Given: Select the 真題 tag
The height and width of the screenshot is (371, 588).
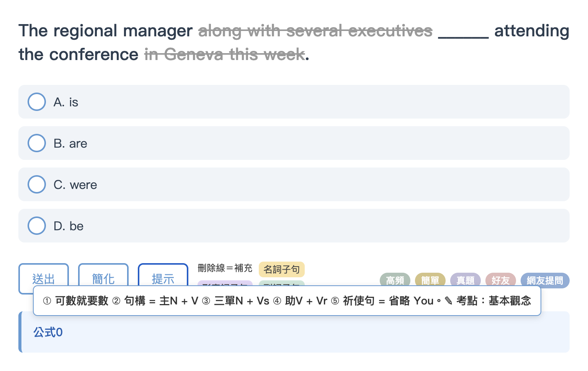Looking at the screenshot, I should (x=465, y=280).
